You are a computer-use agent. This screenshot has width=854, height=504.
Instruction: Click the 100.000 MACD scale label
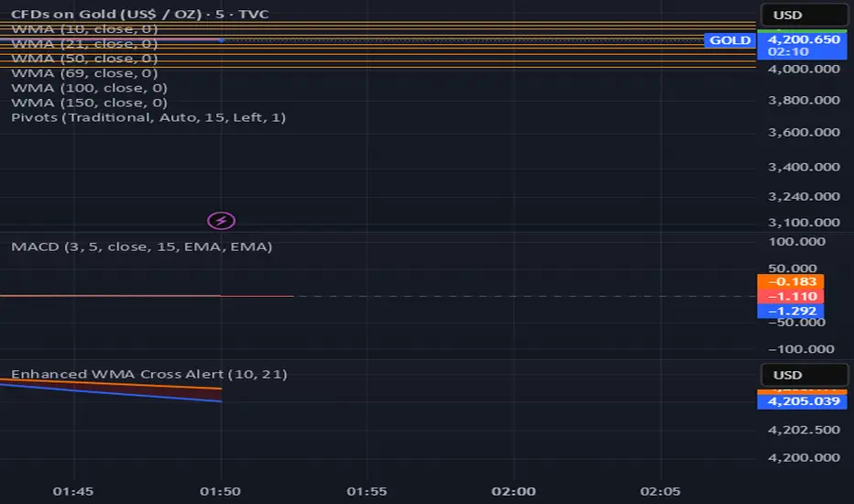click(x=797, y=242)
